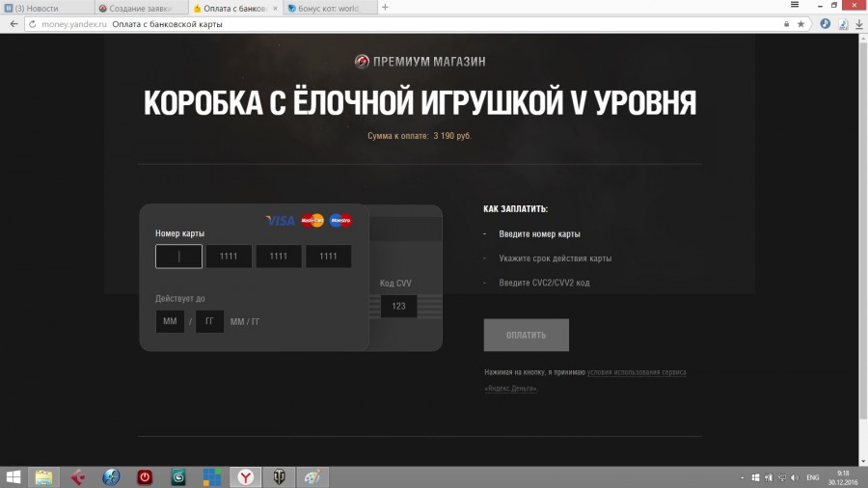The height and width of the screenshot is (488, 868).
Task: Open the new tab plus button
Action: point(386,8)
